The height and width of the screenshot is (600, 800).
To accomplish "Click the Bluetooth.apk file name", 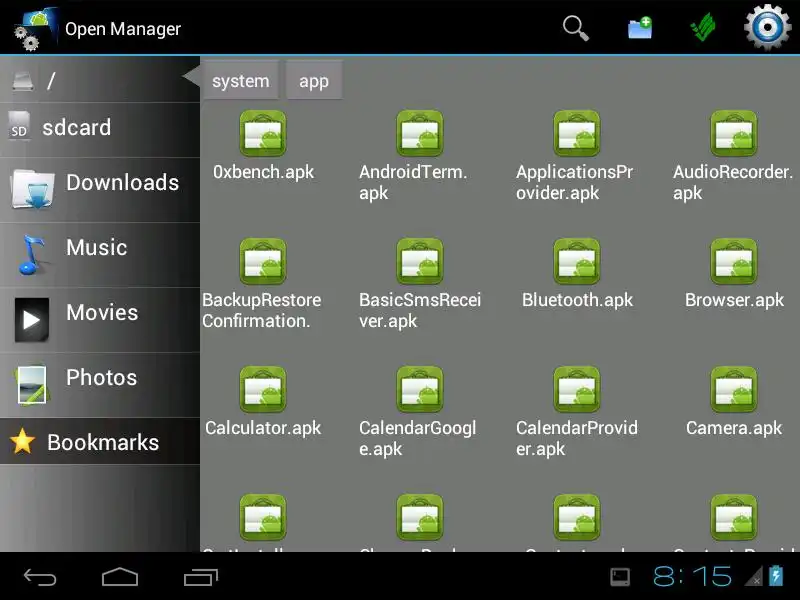I will [x=577, y=300].
